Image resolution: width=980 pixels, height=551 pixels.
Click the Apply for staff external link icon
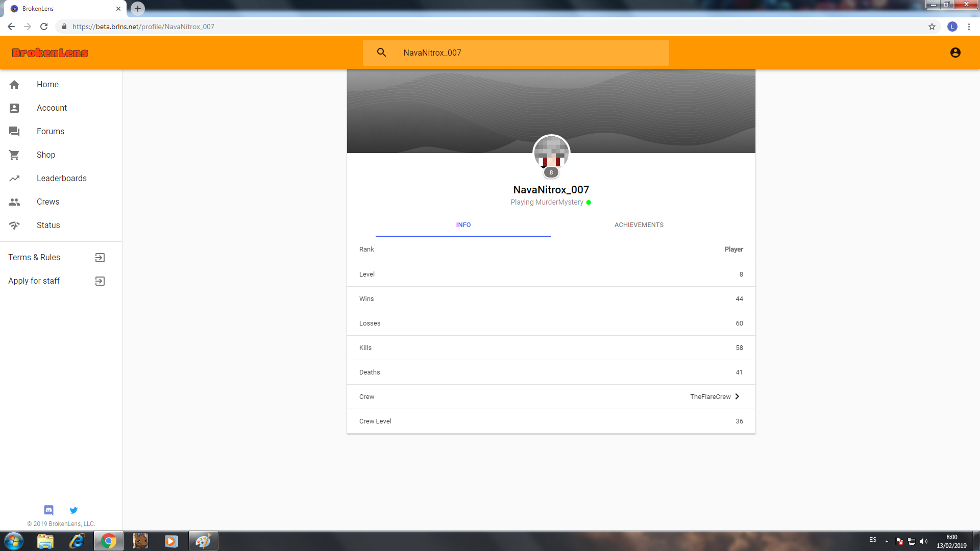(x=100, y=281)
